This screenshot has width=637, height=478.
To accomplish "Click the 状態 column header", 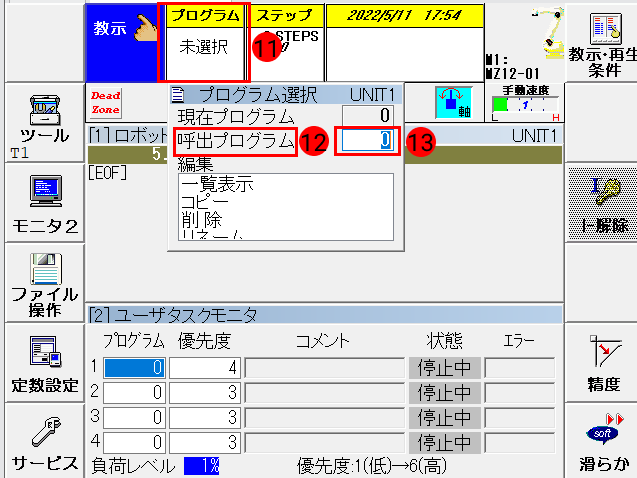I will point(444,341).
